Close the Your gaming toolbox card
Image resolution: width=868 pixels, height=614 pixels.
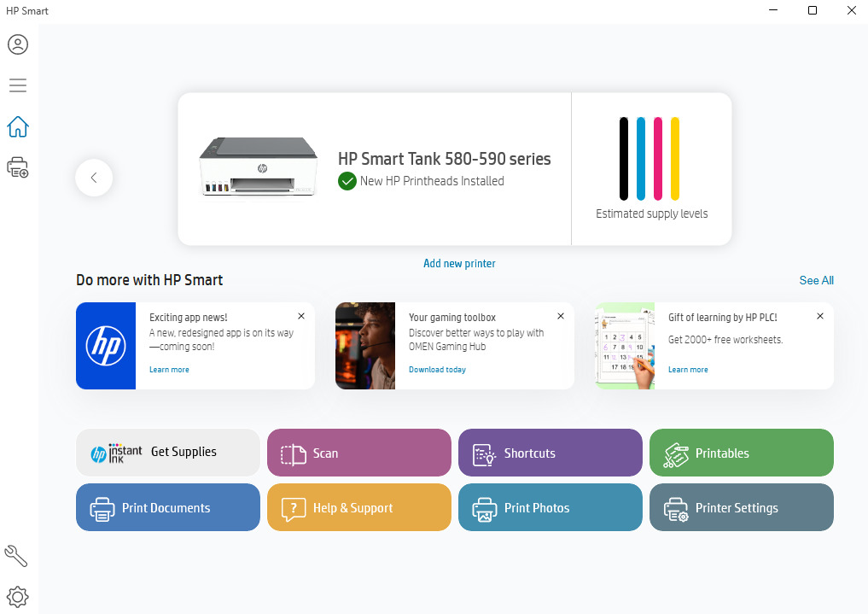pos(561,316)
